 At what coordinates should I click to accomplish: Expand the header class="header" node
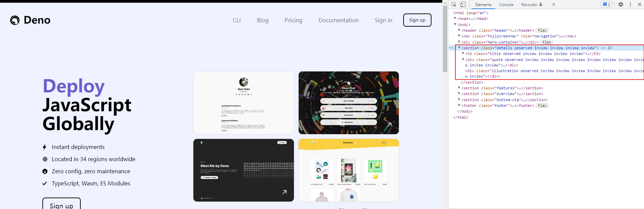click(459, 30)
